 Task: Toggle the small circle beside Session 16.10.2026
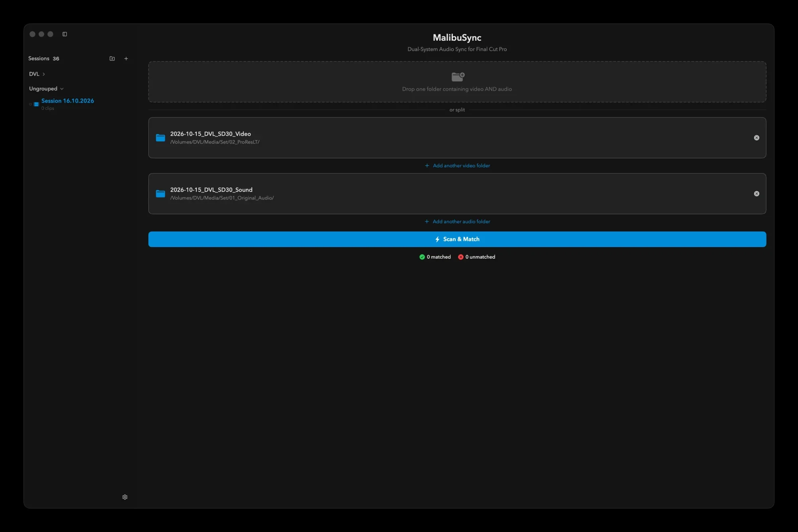point(30,104)
